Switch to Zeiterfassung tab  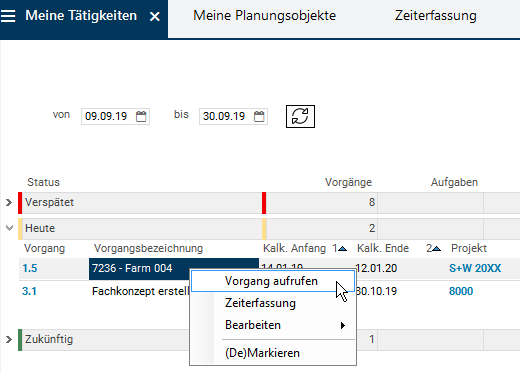436,16
